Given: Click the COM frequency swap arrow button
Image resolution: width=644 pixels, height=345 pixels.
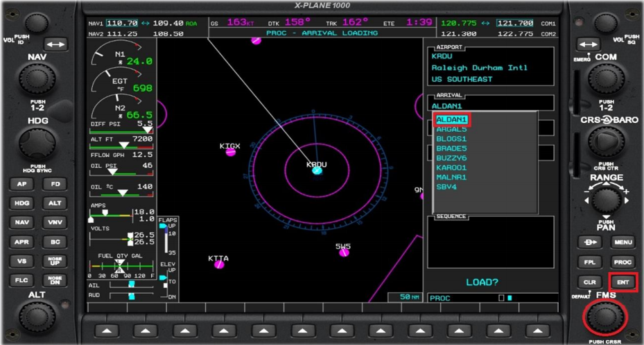Looking at the screenshot, I should point(588,44).
